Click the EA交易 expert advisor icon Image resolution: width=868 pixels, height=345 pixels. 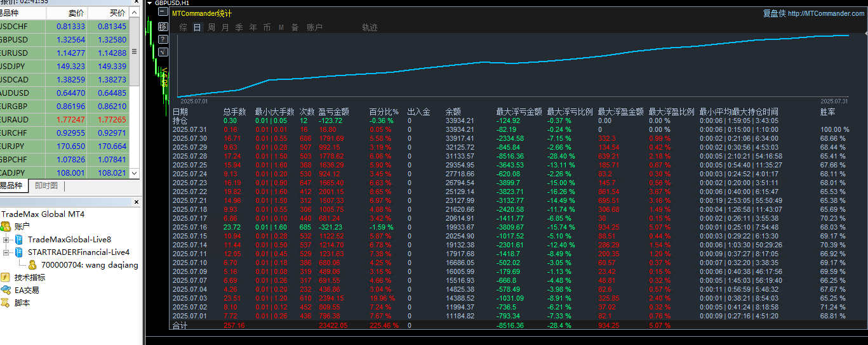click(x=6, y=290)
